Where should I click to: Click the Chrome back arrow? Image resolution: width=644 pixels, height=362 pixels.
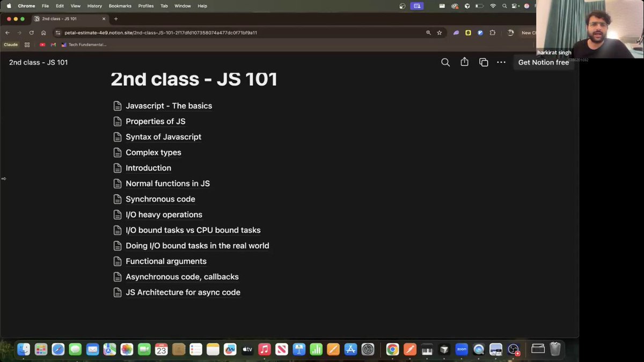8,33
